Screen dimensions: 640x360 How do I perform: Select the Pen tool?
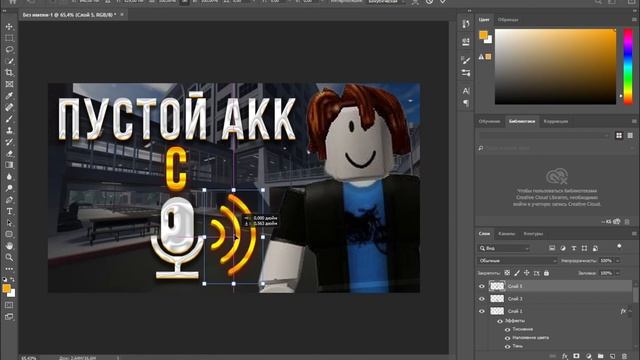click(9, 200)
